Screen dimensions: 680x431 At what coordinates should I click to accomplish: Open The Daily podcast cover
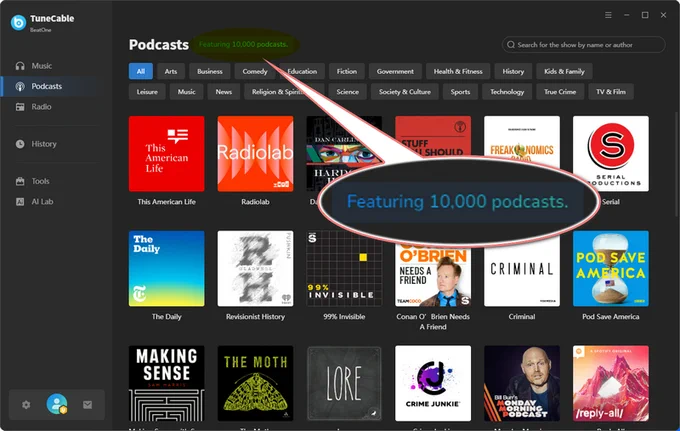[x=167, y=268]
